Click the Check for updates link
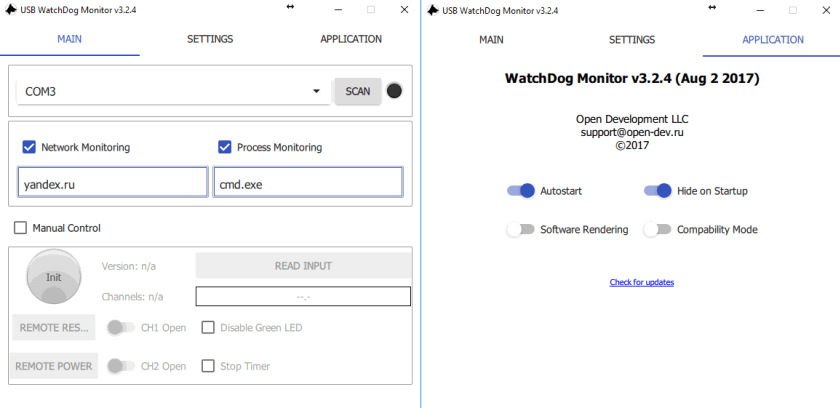840x408 pixels. (642, 282)
